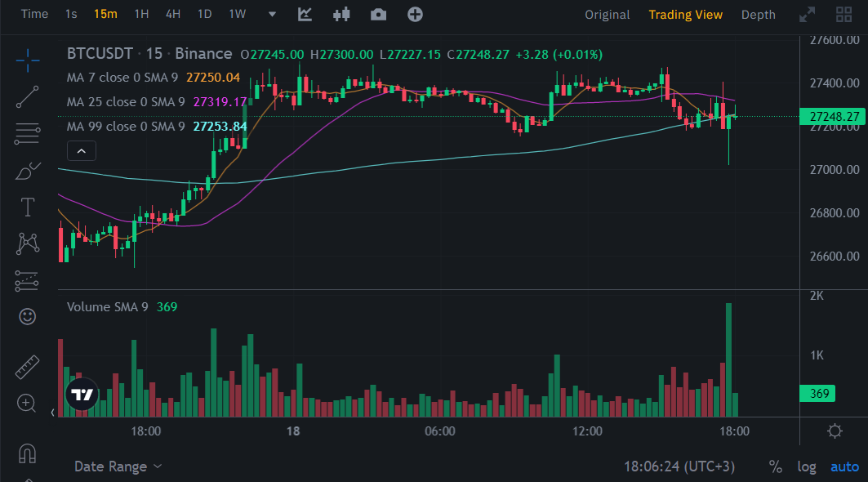This screenshot has height=482, width=868.
Task: Switch to the 1D interval
Action: pyautogui.click(x=204, y=14)
